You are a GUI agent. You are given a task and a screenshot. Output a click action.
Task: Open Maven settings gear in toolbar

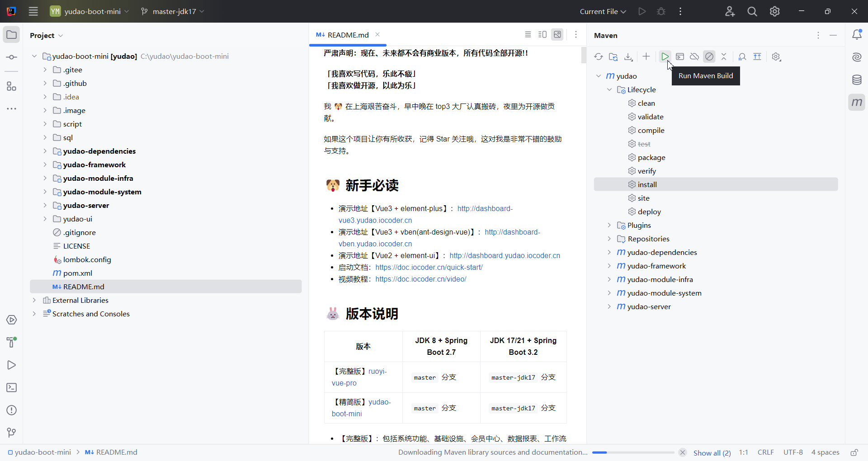coord(776,56)
